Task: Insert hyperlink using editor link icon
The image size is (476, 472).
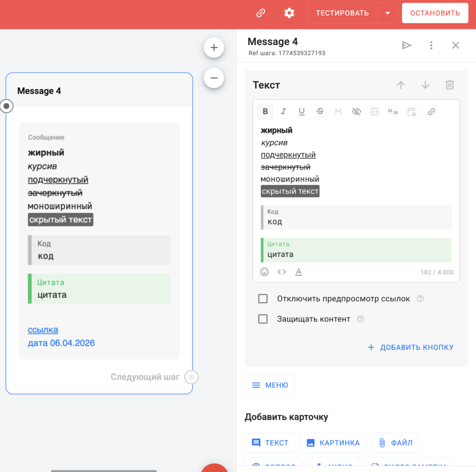Action: click(431, 111)
